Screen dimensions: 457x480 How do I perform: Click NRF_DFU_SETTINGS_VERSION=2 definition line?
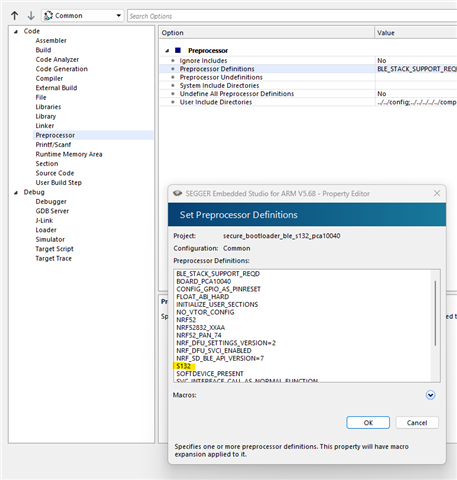click(x=226, y=343)
